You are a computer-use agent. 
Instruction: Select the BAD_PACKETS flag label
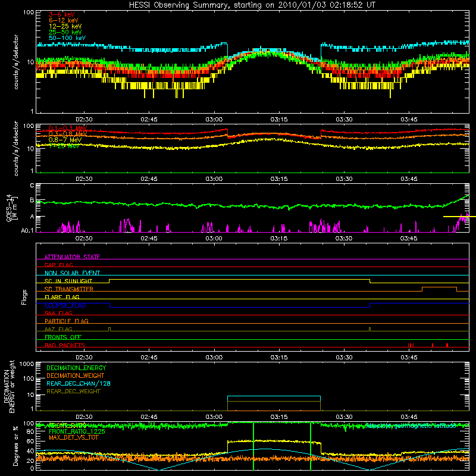click(x=65, y=345)
